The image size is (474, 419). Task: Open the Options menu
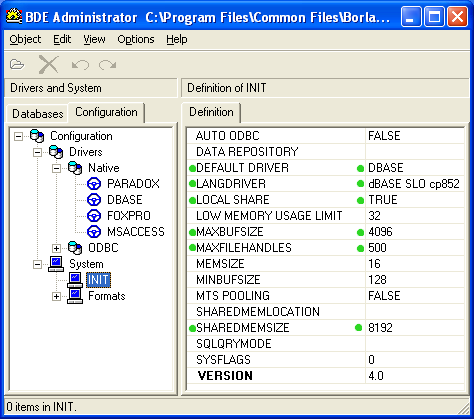coord(136,39)
